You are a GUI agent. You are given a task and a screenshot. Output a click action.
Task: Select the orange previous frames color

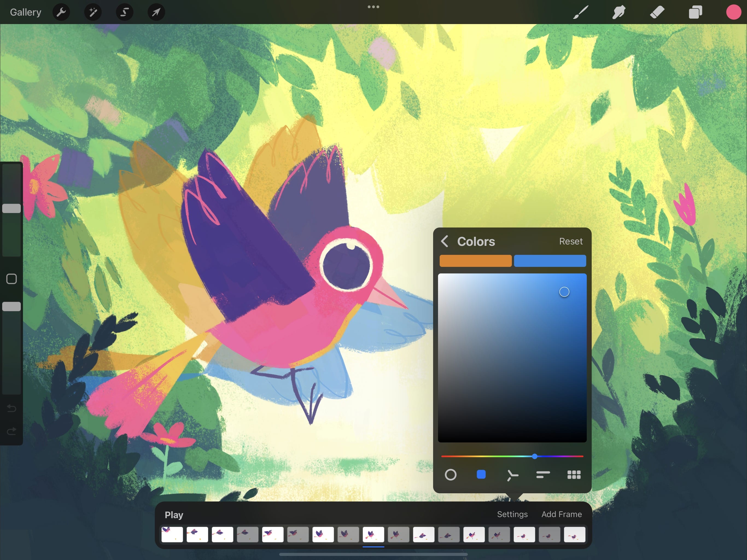tap(475, 261)
